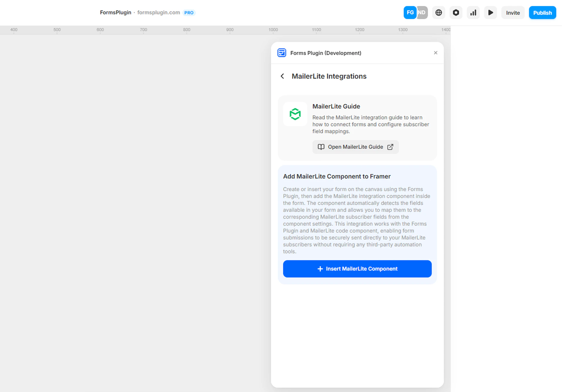This screenshot has height=392, width=562.
Task: Click the Forms Plugin (Development) title
Action: pos(326,53)
